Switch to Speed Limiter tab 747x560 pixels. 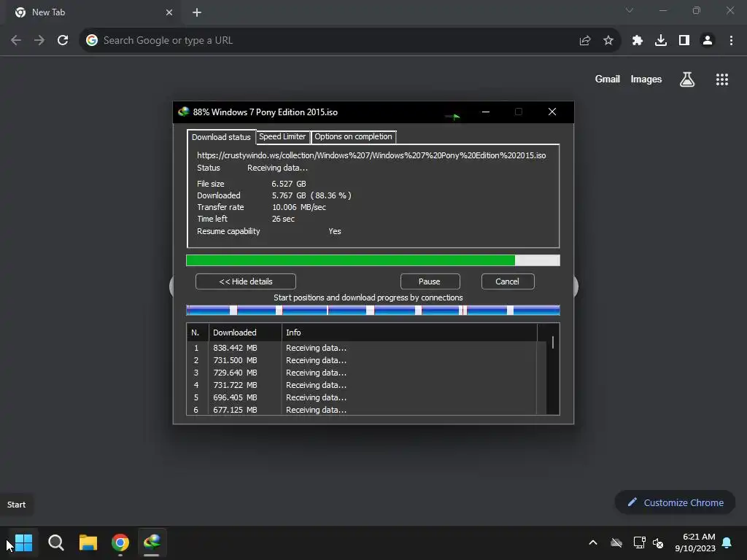point(282,136)
